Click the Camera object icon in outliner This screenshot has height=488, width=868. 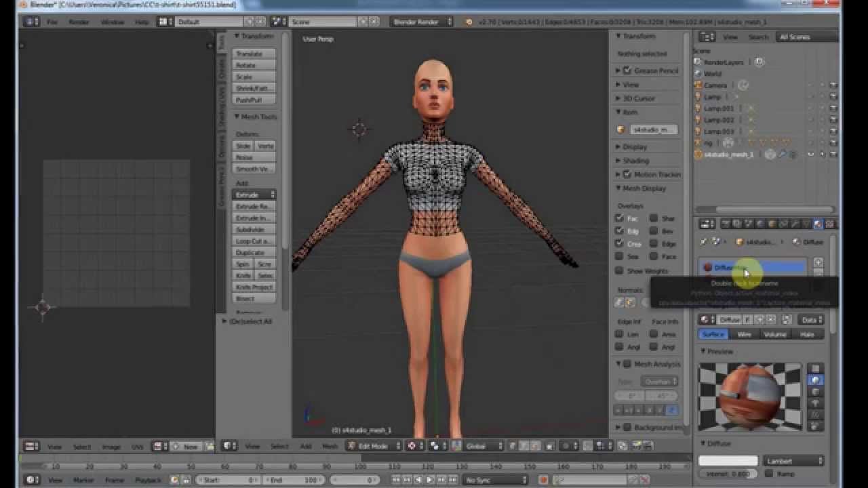pos(698,85)
